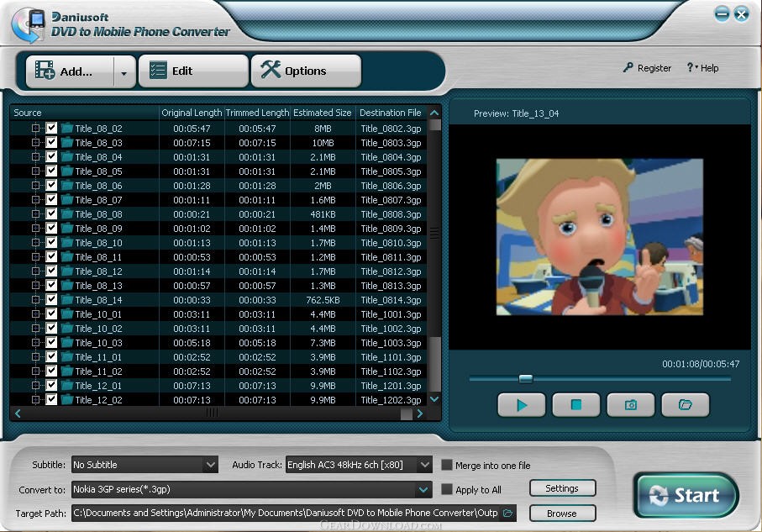This screenshot has width=762, height=532.
Task: Uncheck the Title_08_13 checkbox
Action: (51, 285)
